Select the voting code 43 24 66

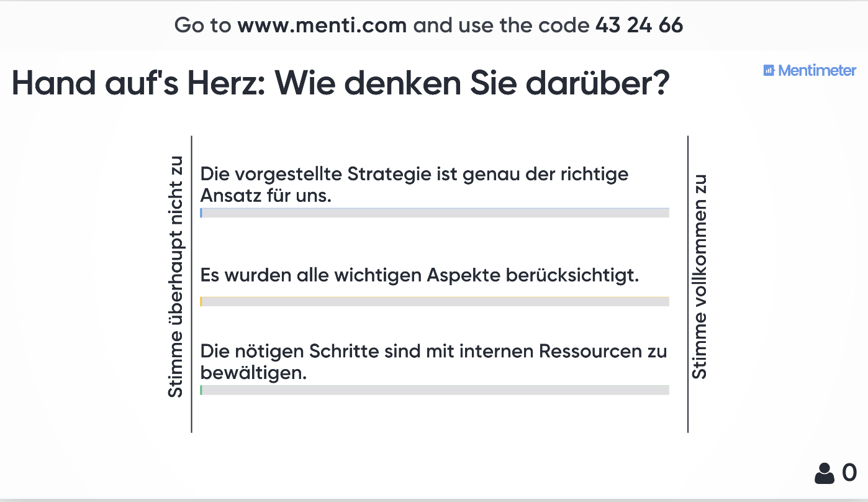coord(639,25)
